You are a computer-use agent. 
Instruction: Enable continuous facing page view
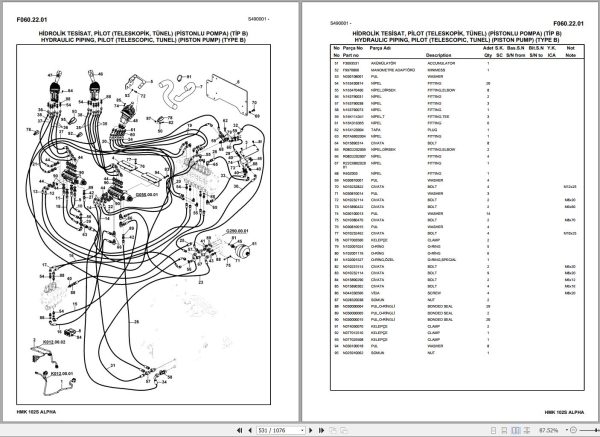(527, 430)
